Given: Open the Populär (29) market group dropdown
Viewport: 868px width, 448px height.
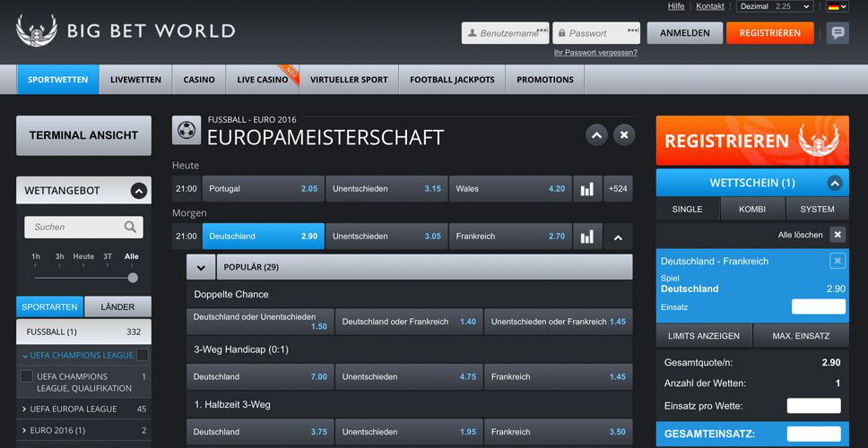Looking at the screenshot, I should click(201, 267).
